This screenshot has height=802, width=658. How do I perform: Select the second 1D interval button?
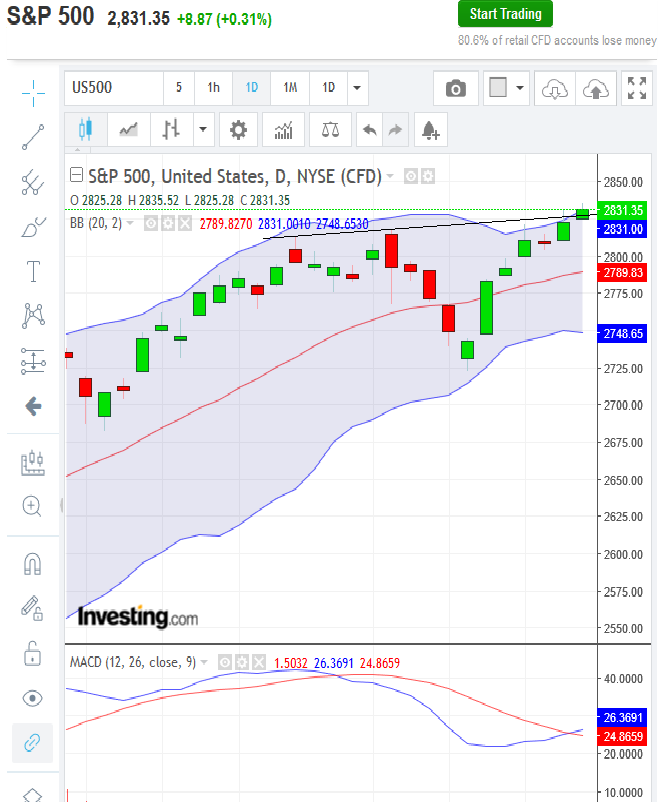coord(328,88)
